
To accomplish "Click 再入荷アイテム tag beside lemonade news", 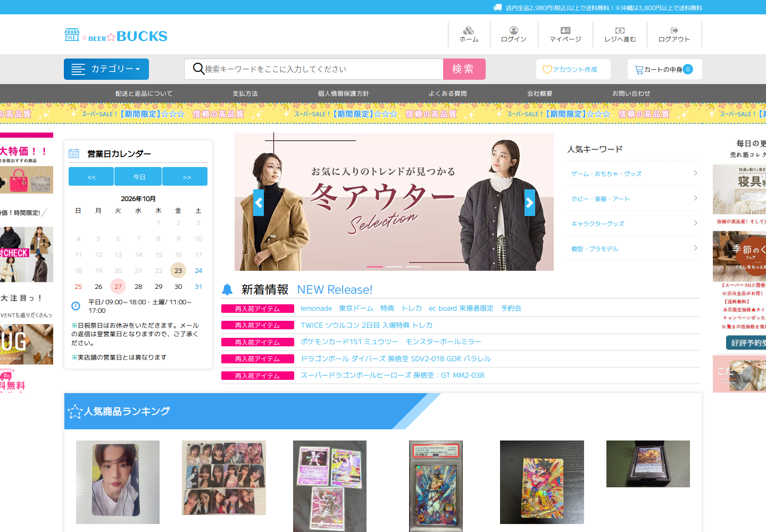I will point(257,309).
